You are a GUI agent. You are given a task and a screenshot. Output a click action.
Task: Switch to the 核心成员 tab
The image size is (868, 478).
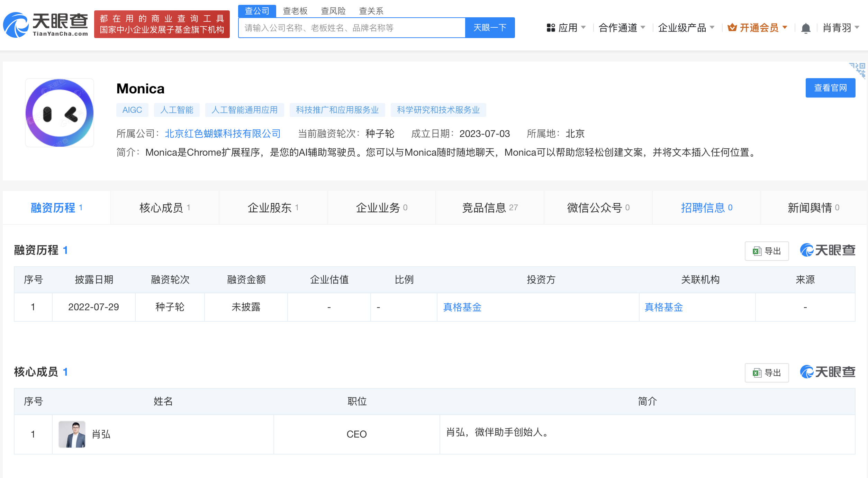[165, 208]
